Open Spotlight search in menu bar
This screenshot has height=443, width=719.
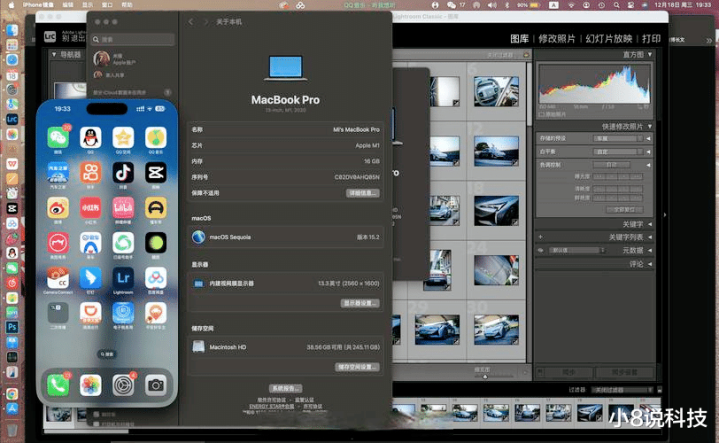click(616, 5)
